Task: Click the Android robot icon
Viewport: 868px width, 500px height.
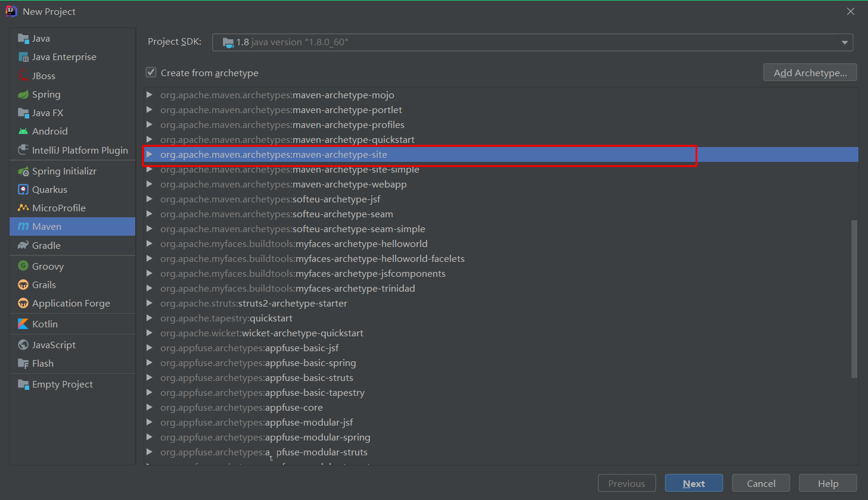Action: tap(23, 131)
